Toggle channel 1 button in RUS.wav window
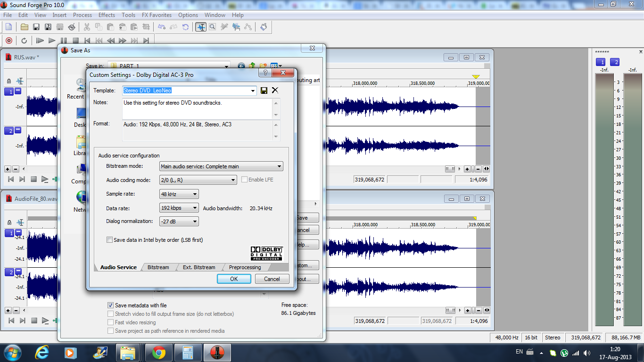The height and width of the screenshot is (362, 644). coord(9,92)
